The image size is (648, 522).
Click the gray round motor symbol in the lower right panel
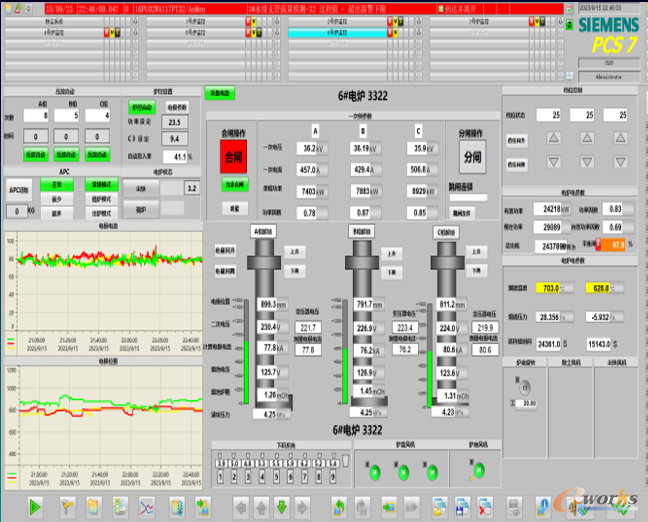(x=525, y=388)
